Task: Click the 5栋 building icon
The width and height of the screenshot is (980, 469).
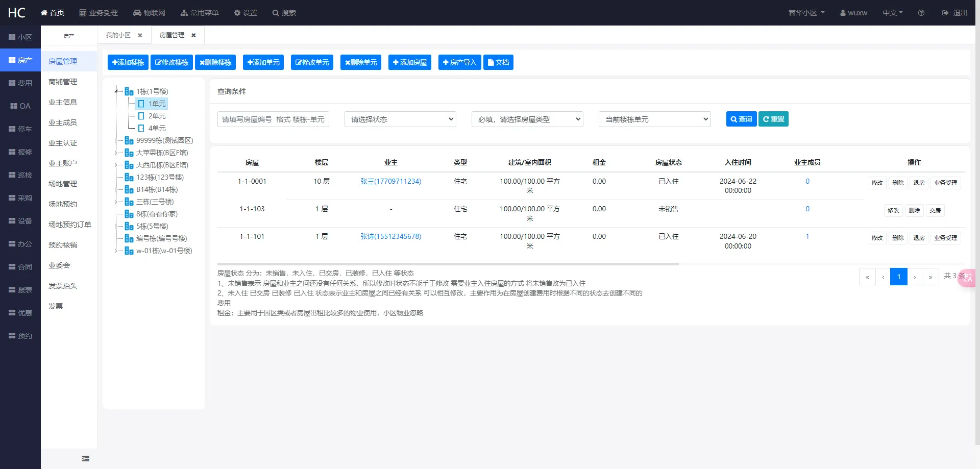Action: click(x=129, y=226)
